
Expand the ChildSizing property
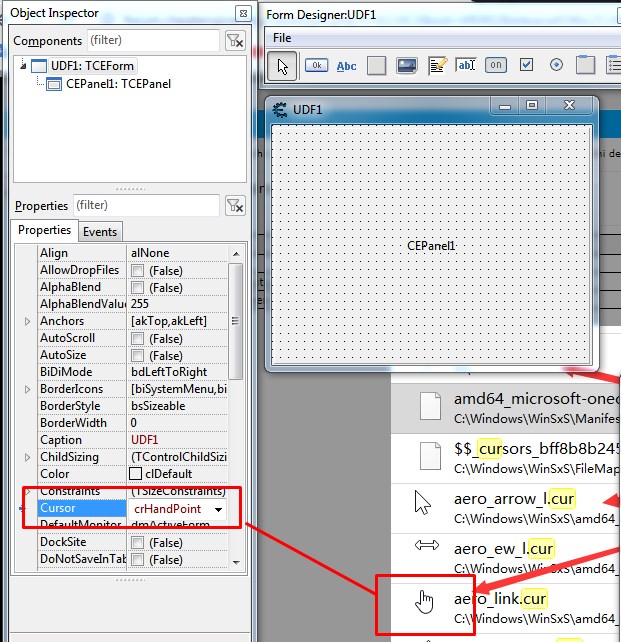click(27, 457)
